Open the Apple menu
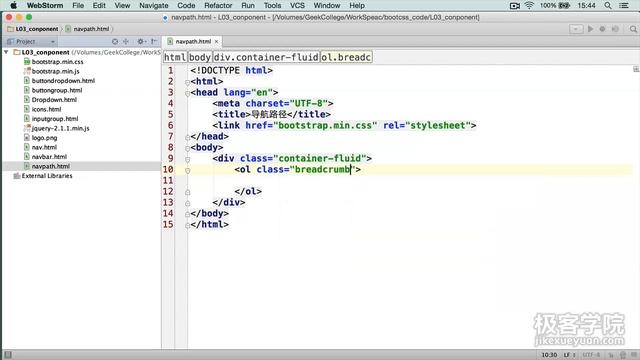This screenshot has width=640, height=360. [13, 6]
